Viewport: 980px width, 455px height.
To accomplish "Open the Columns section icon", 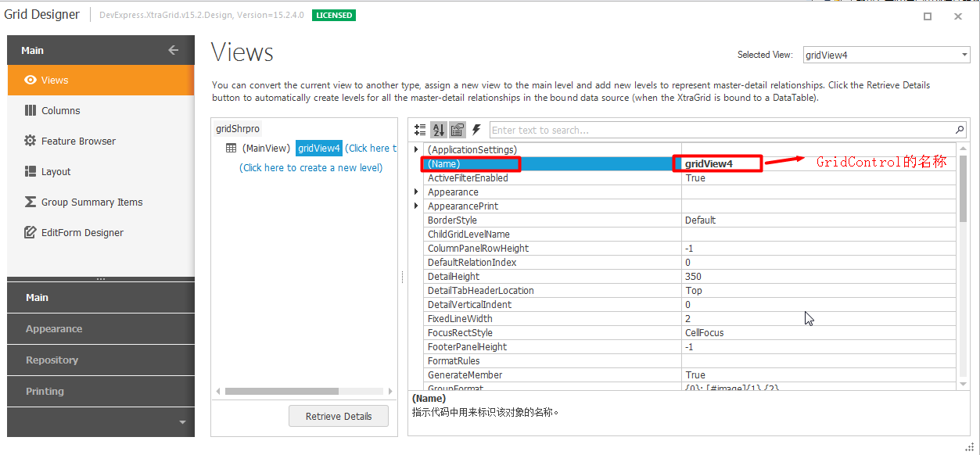I will point(29,110).
